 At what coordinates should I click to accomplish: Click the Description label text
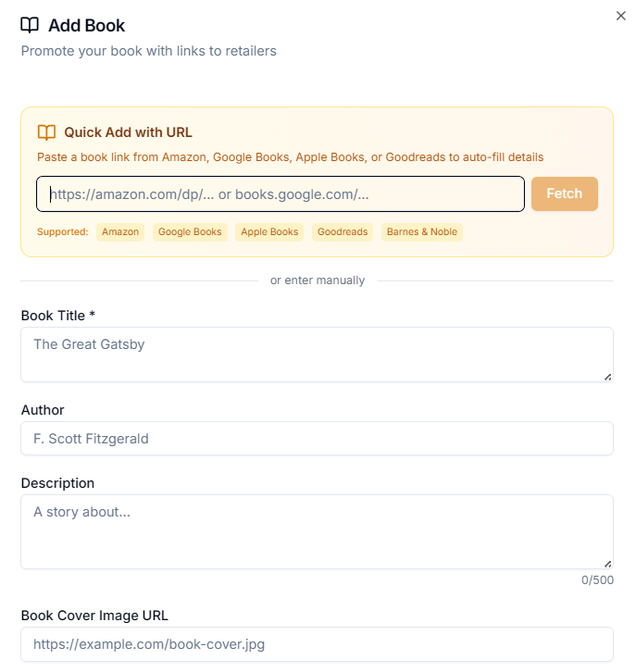coord(57,483)
